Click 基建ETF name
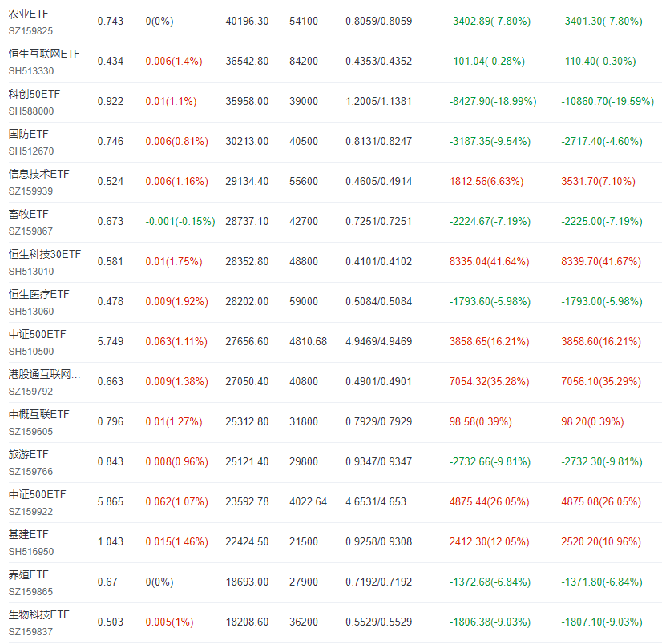 [29, 535]
